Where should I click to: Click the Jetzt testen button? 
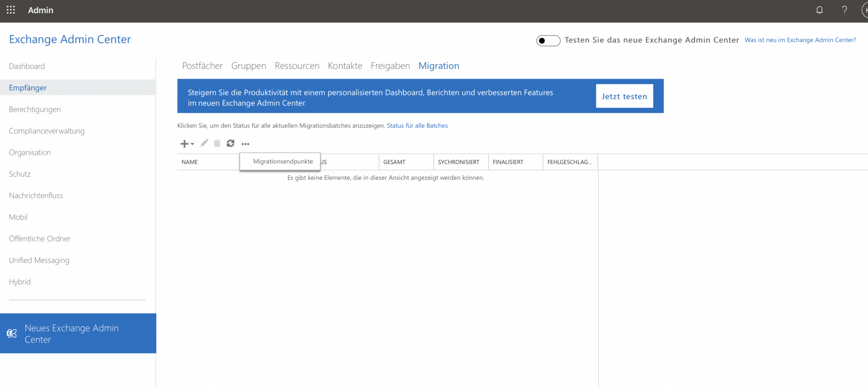point(624,96)
